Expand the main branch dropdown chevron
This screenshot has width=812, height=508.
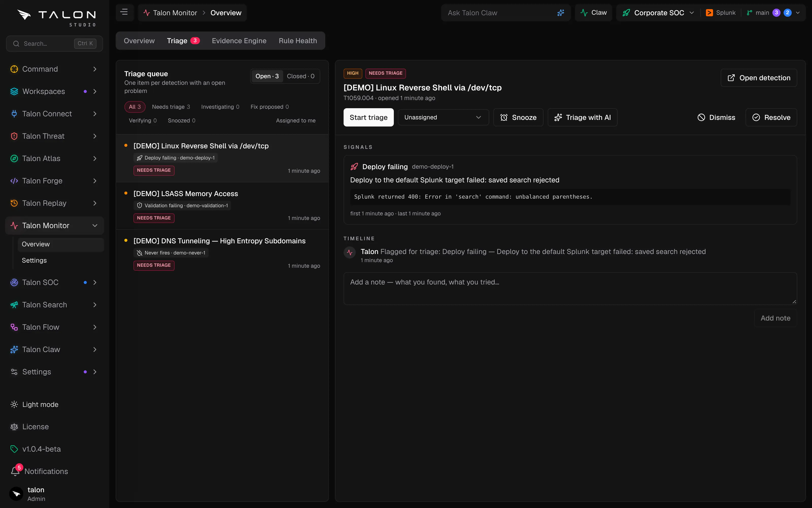click(x=798, y=13)
